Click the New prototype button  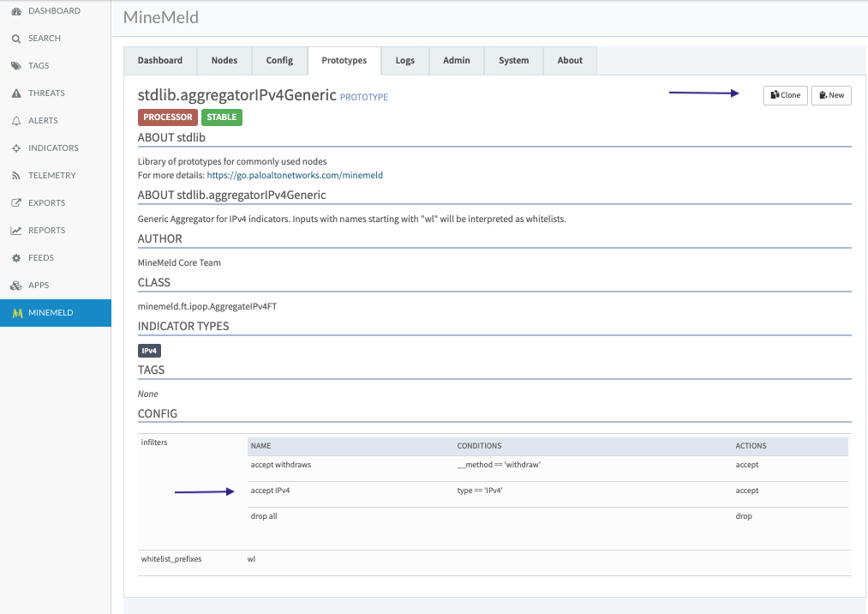(x=831, y=95)
